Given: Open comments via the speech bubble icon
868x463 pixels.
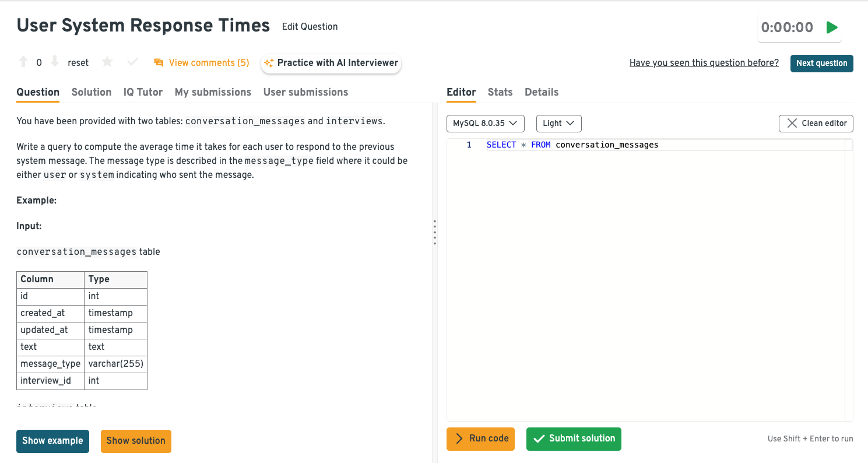Looking at the screenshot, I should click(159, 63).
